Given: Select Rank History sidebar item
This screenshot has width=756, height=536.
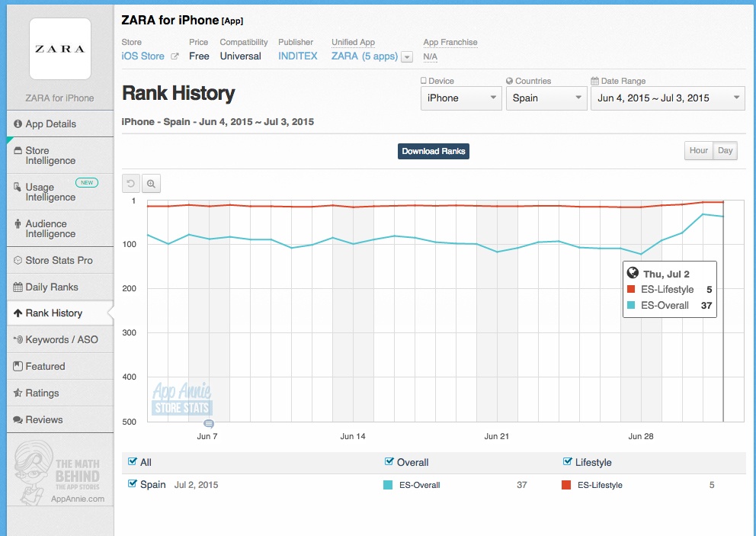Looking at the screenshot, I should click(x=60, y=313).
